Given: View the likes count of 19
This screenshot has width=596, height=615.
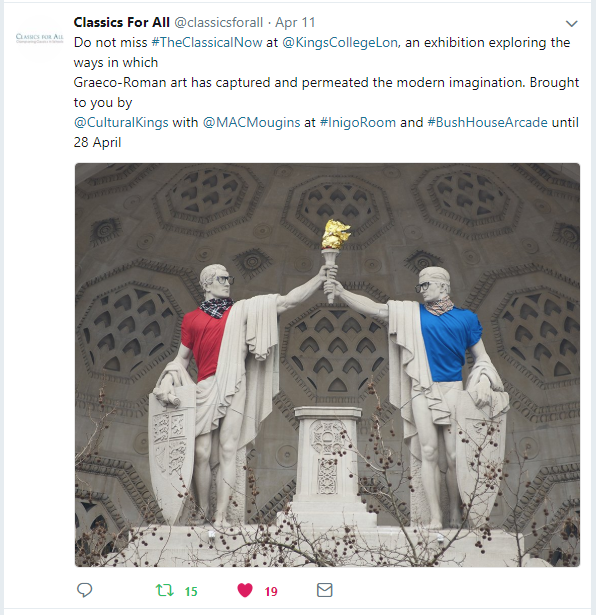Looking at the screenshot, I should coord(271,591).
